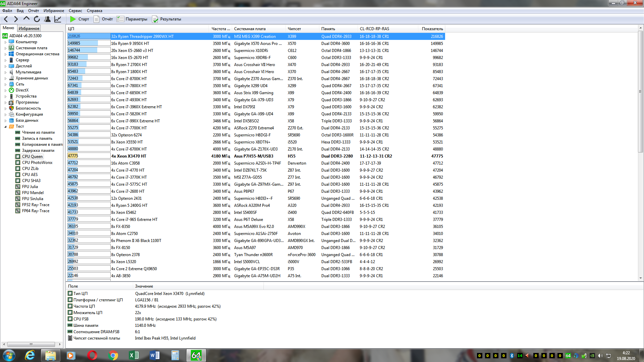The image size is (644, 362).
Task: Click the sidebar horizontal scrollbar
Action: point(31,345)
